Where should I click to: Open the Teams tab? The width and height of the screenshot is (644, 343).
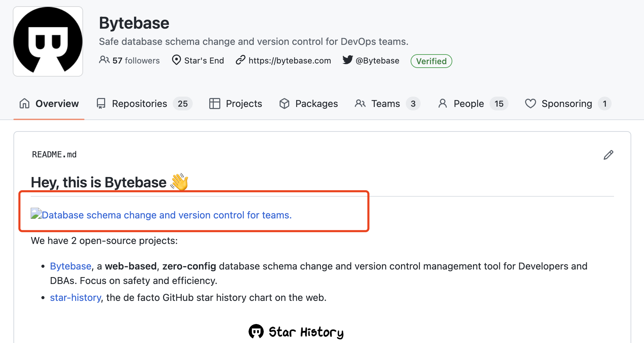[387, 104]
